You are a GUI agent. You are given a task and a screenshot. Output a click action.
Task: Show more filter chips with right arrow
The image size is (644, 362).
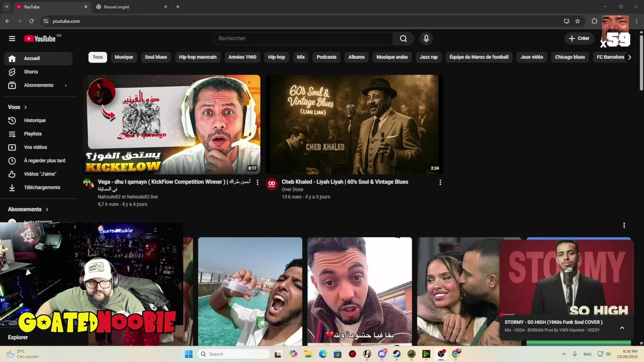click(629, 57)
